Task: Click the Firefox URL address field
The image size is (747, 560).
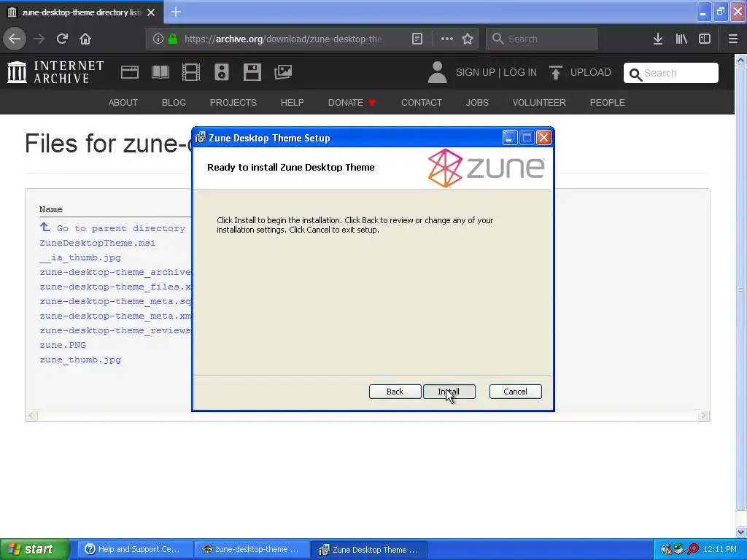Action: point(283,39)
